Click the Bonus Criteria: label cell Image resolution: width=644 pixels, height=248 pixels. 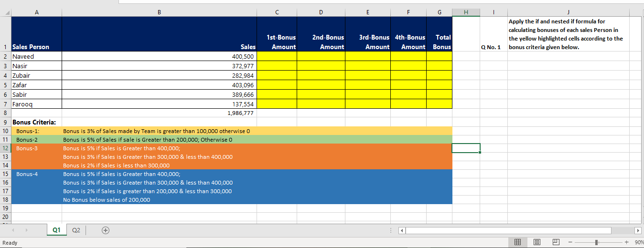(36, 122)
